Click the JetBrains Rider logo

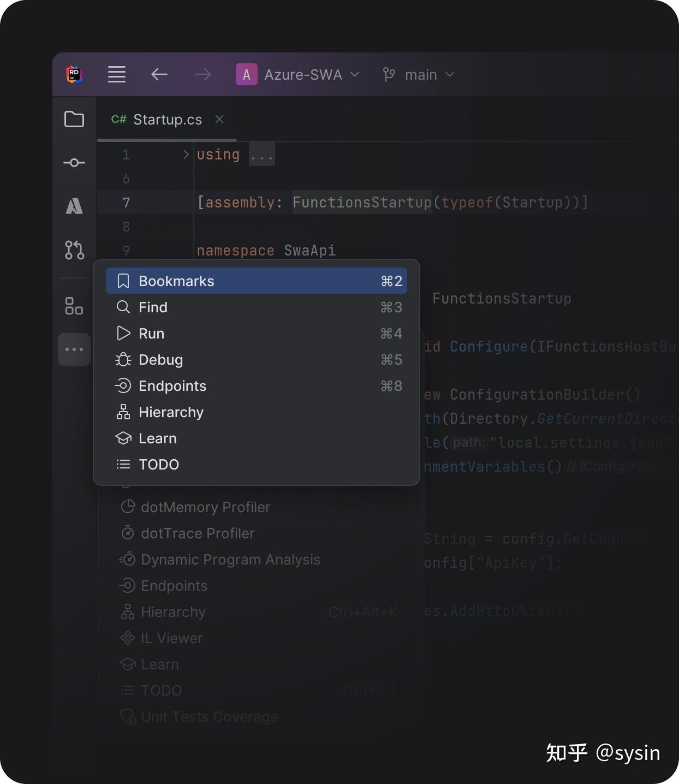click(x=75, y=74)
